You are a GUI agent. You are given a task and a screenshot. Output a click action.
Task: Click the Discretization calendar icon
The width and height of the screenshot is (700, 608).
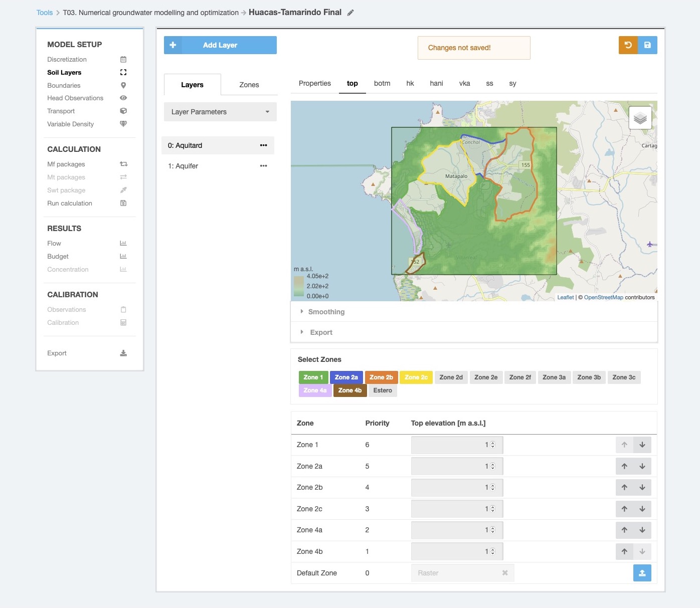click(123, 59)
